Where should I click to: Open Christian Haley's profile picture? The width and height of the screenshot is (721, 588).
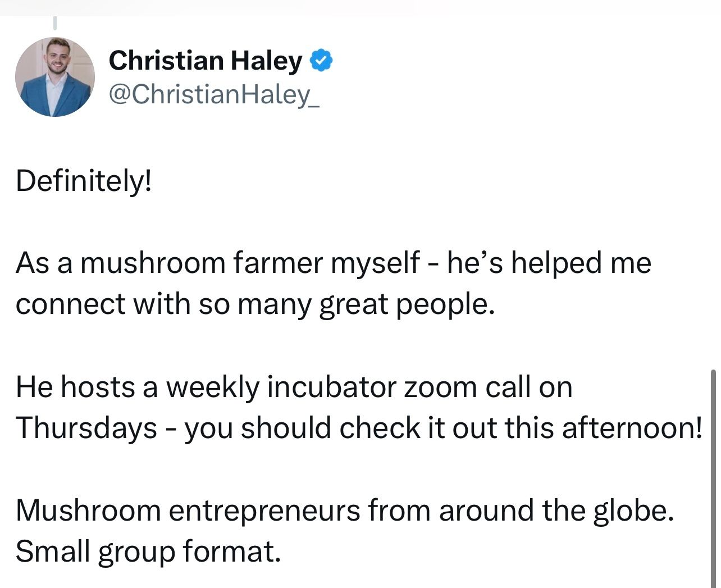click(55, 77)
